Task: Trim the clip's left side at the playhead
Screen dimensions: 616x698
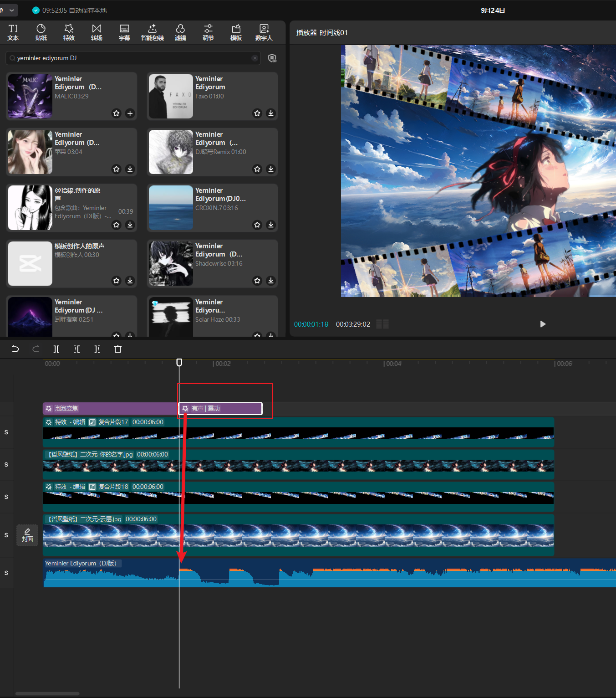Action: (x=77, y=349)
